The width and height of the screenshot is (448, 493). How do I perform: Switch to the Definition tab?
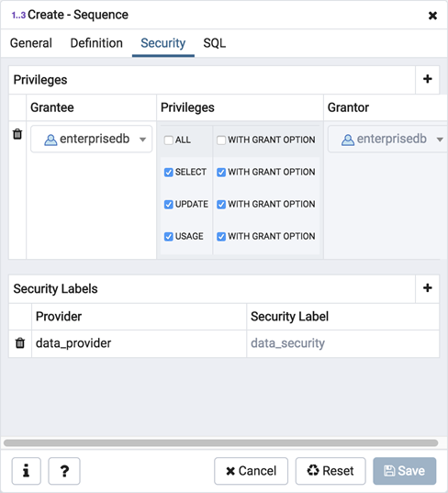tap(96, 43)
